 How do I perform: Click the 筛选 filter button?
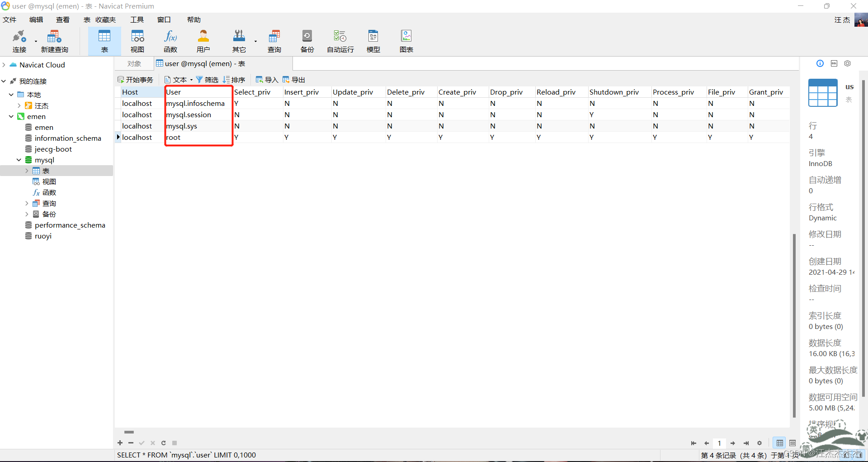tap(207, 80)
